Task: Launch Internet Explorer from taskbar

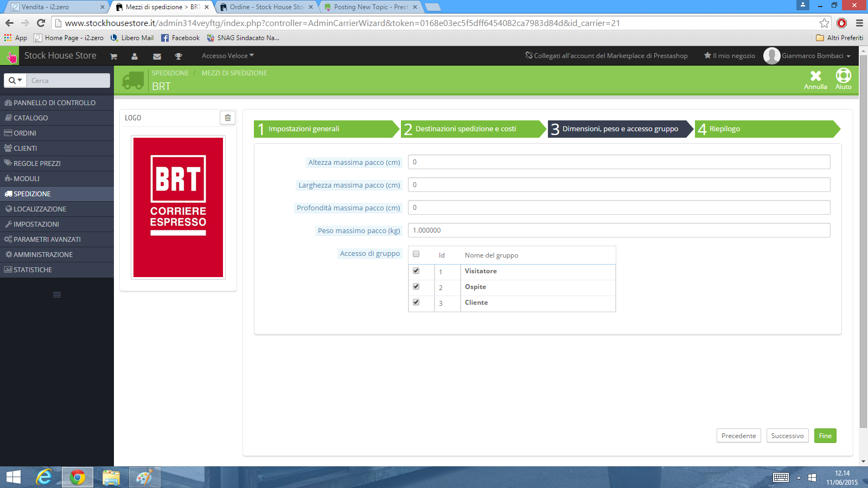Action: tap(44, 477)
